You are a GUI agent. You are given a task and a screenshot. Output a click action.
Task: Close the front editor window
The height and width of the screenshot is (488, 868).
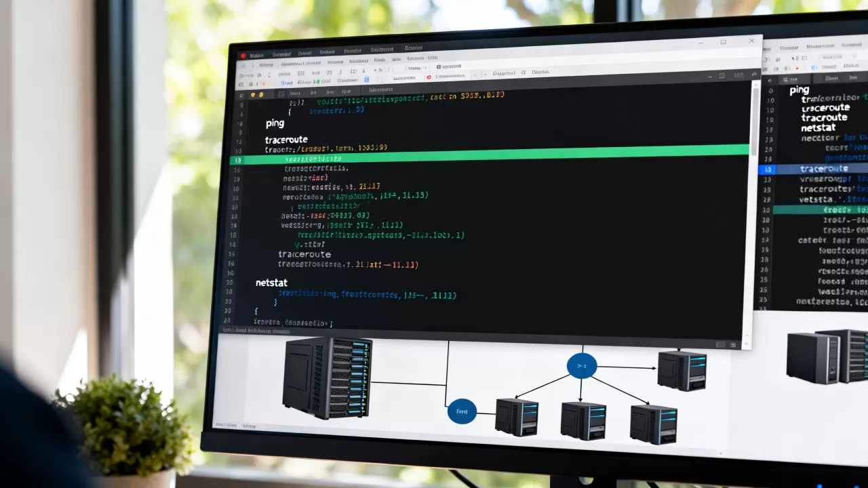click(751, 41)
